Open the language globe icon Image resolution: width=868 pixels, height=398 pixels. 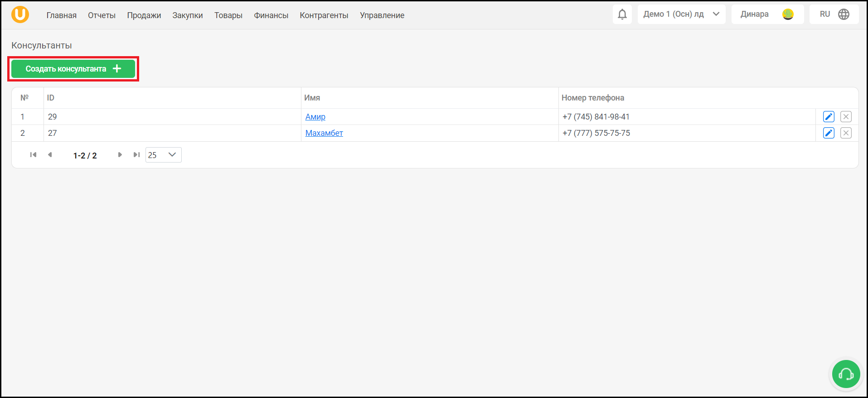(844, 14)
